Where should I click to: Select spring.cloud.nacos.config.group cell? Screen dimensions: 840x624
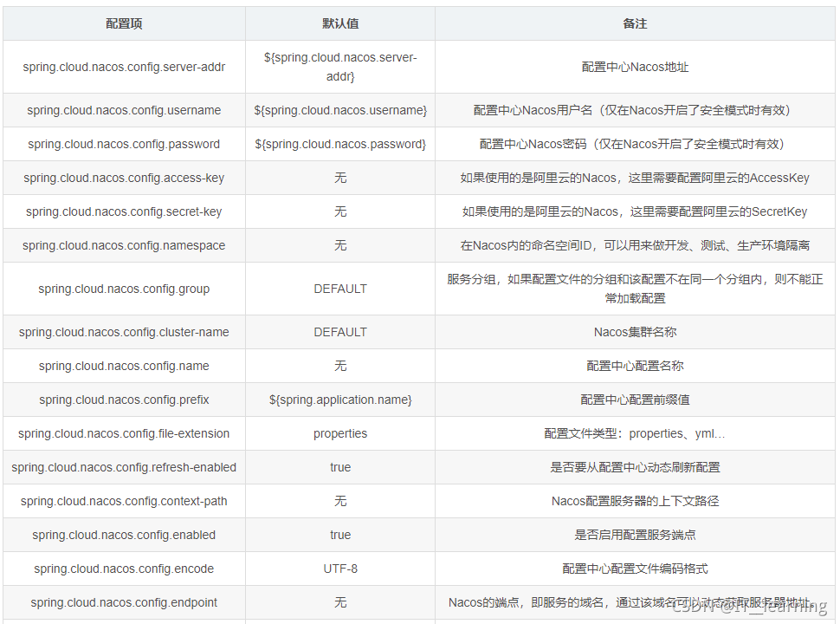(124, 289)
